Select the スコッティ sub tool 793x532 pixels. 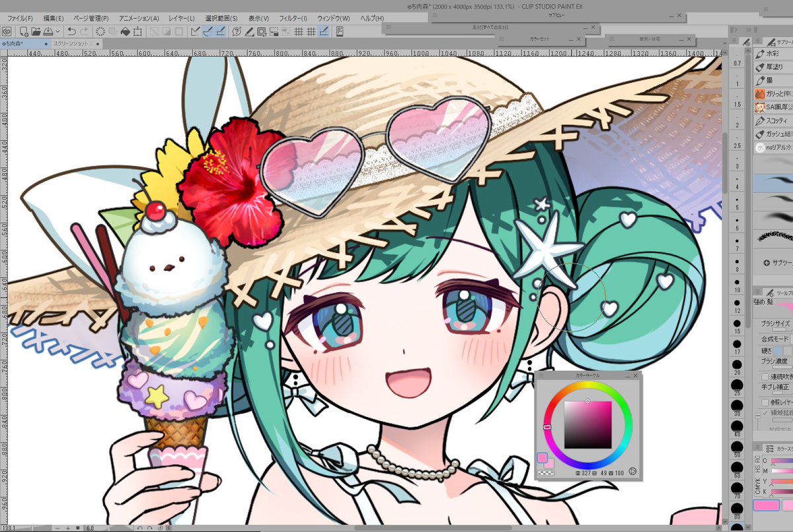pyautogui.click(x=773, y=120)
